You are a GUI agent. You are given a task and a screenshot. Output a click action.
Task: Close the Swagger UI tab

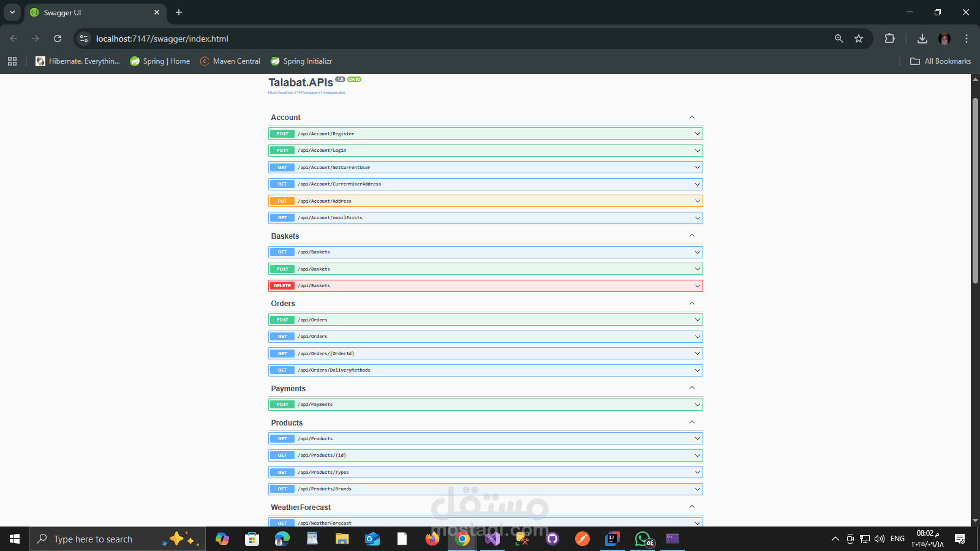click(x=157, y=12)
